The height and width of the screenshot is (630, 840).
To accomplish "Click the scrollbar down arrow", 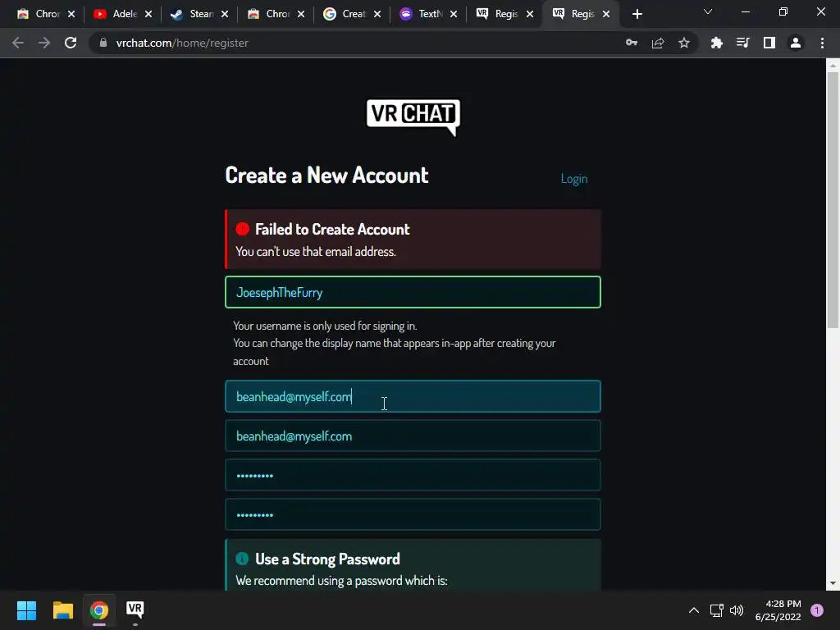I will [x=833, y=583].
